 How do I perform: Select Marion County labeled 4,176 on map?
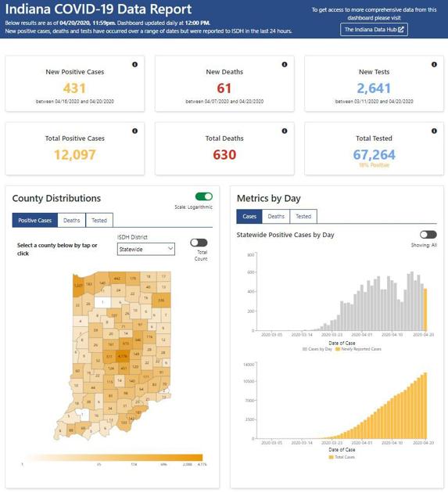(x=123, y=356)
